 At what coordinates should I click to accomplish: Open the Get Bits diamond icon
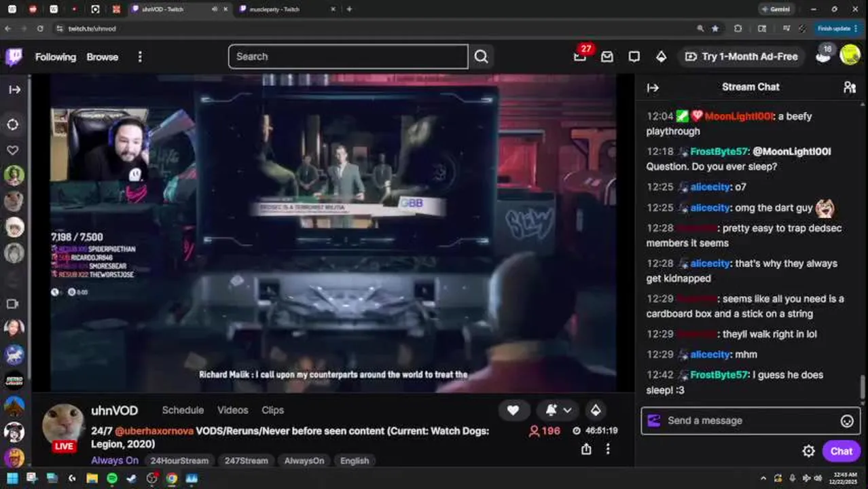[x=661, y=57]
